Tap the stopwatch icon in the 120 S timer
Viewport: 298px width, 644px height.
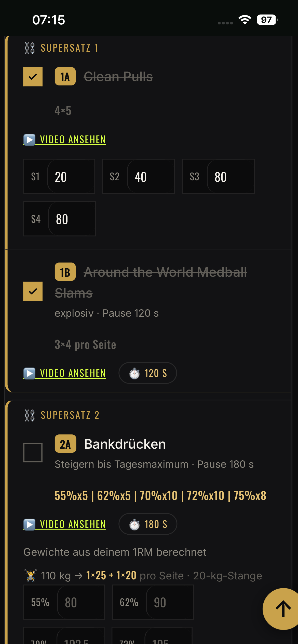pyautogui.click(x=134, y=373)
